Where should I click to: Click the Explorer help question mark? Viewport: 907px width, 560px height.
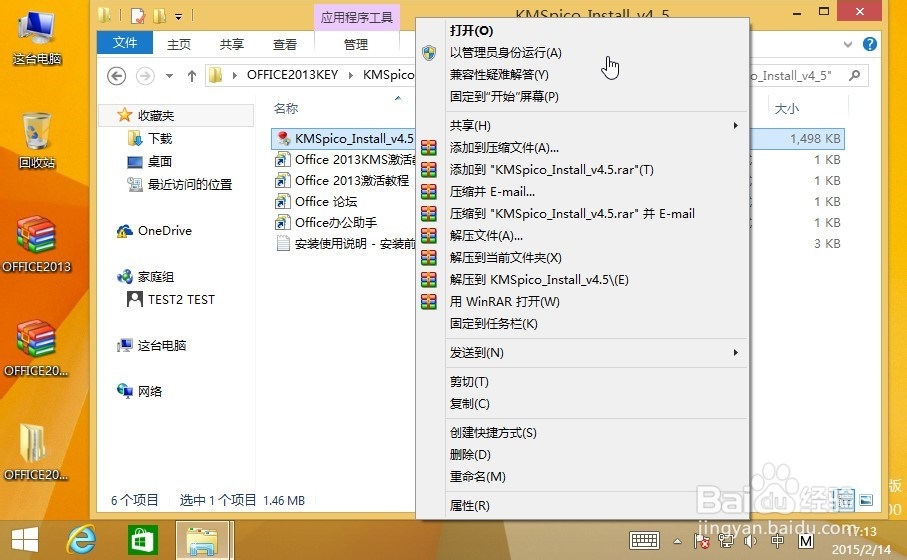click(869, 45)
